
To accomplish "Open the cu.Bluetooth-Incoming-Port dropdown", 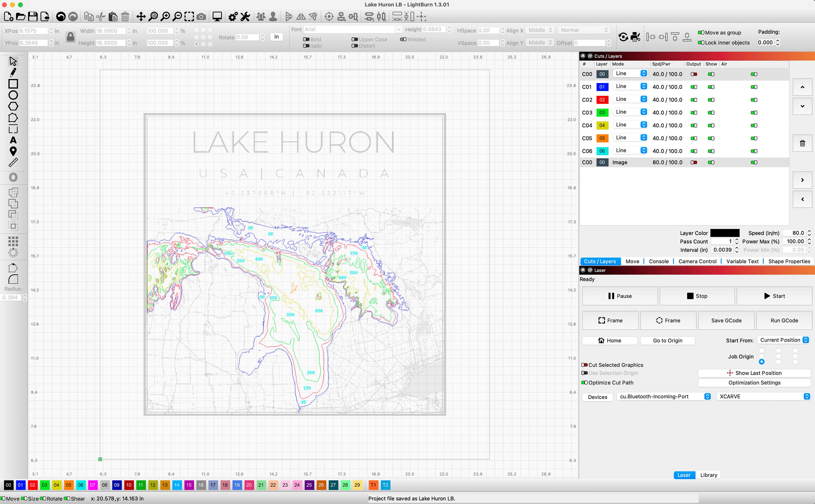I will (x=664, y=397).
